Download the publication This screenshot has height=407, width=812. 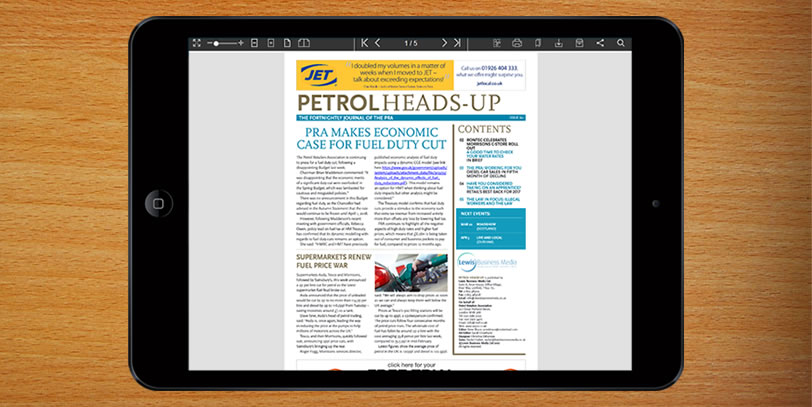tap(559, 43)
